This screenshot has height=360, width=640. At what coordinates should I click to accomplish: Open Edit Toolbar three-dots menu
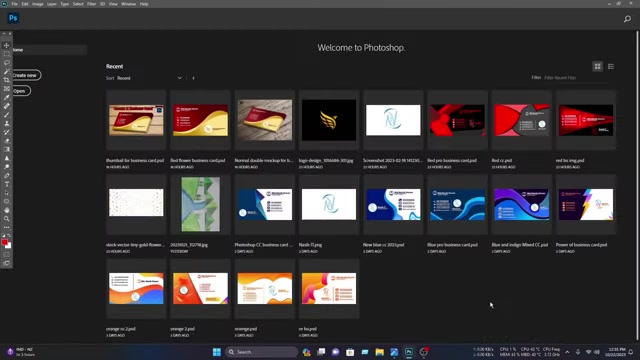pos(7,227)
